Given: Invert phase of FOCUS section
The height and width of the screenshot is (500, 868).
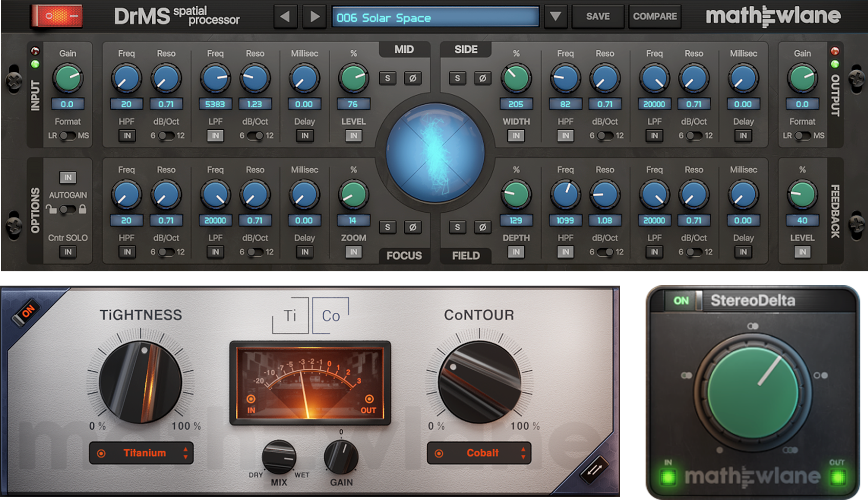Looking at the screenshot, I should (x=412, y=227).
